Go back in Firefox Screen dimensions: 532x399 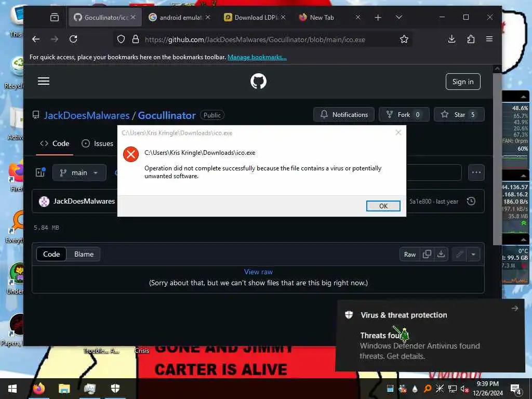coord(36,39)
